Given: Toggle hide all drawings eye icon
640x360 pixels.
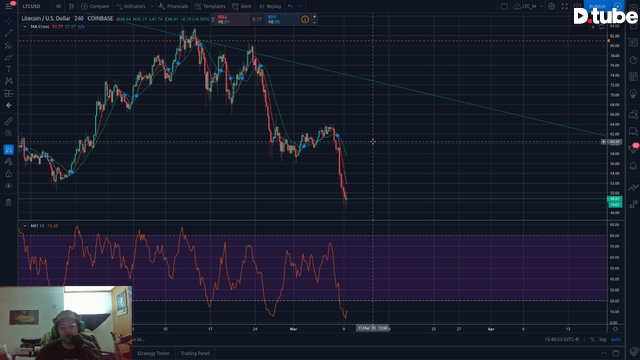Looking at the screenshot, I should 9,186.
